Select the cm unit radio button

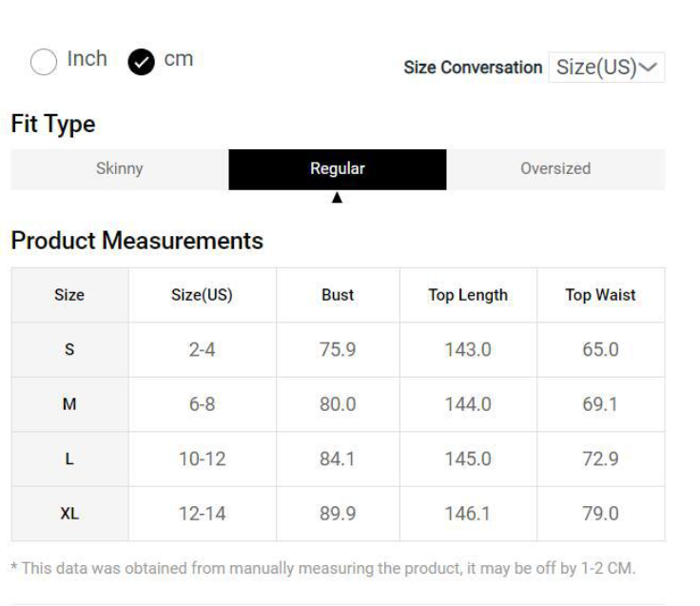[141, 62]
